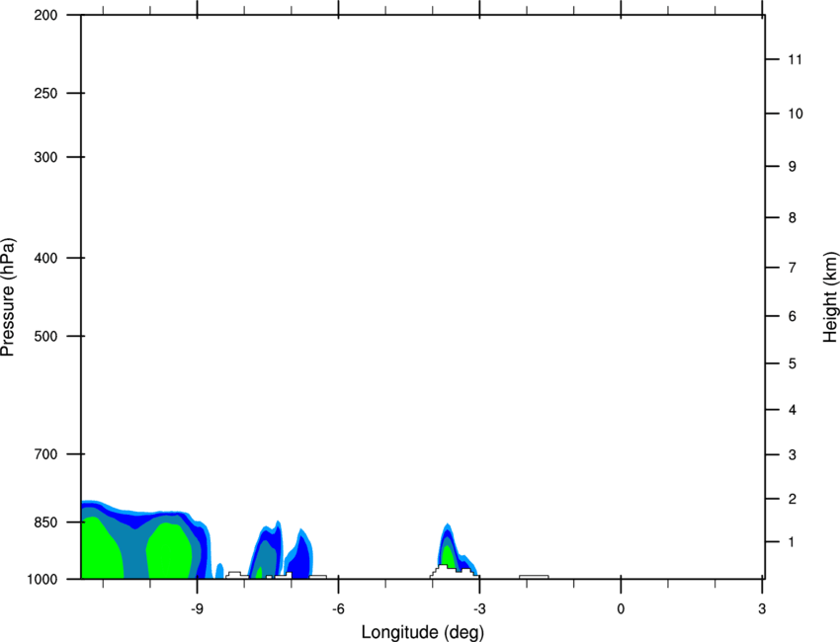Click the -6 longitude tick label

(x=338, y=609)
